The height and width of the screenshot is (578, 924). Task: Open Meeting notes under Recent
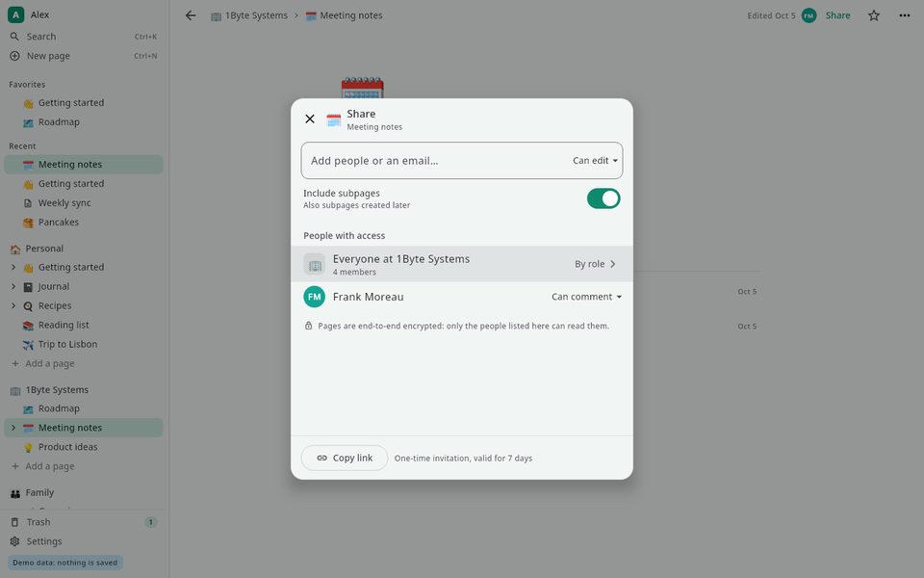click(83, 165)
